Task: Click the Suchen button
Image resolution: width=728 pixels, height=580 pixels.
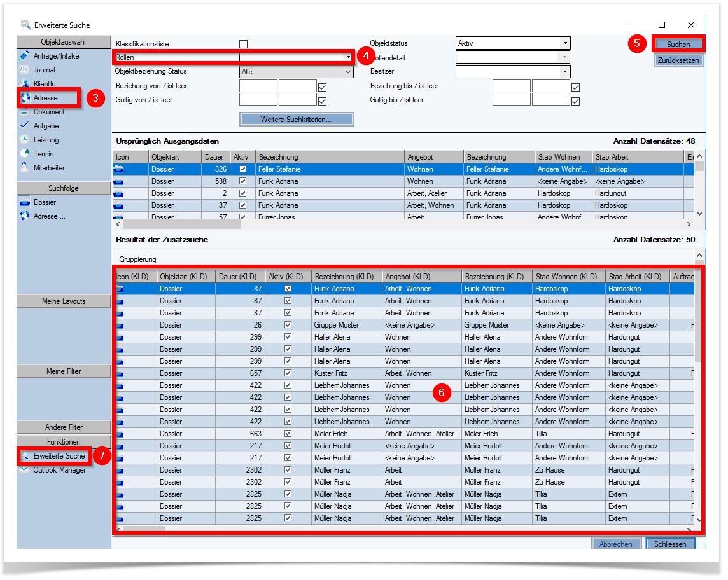Action: 678,45
